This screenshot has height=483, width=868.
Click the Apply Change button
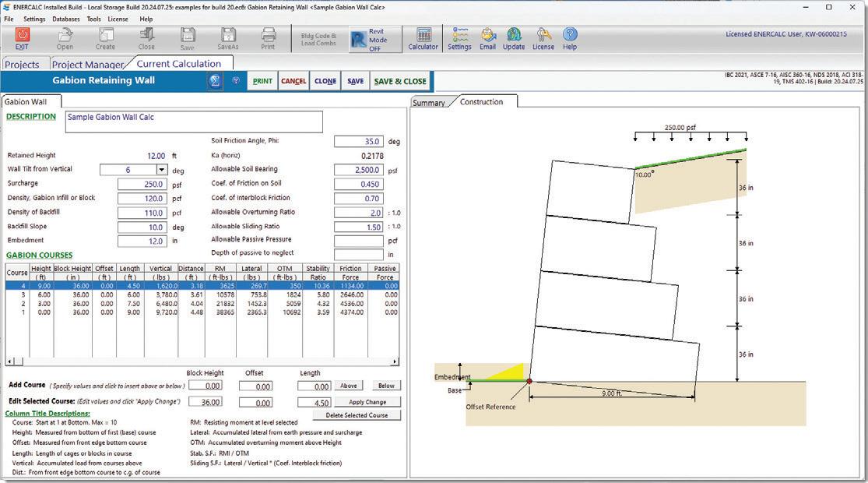pos(367,402)
